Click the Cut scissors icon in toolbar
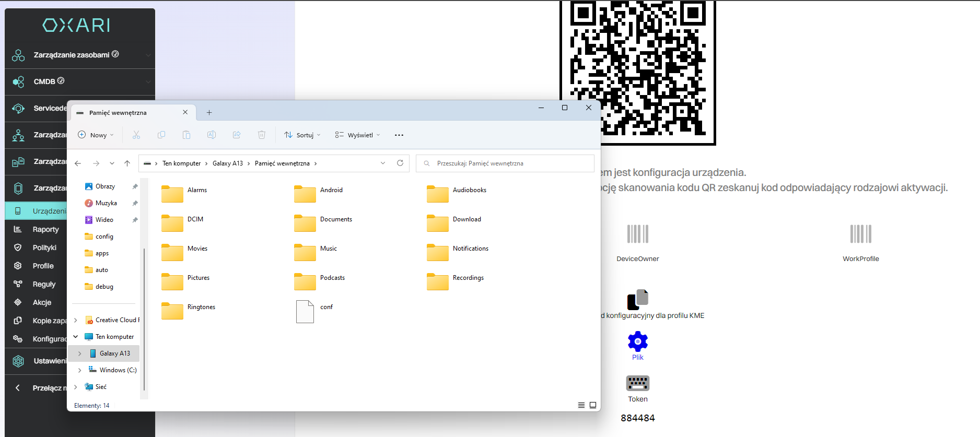Screen dimensions: 980x437 [136, 135]
